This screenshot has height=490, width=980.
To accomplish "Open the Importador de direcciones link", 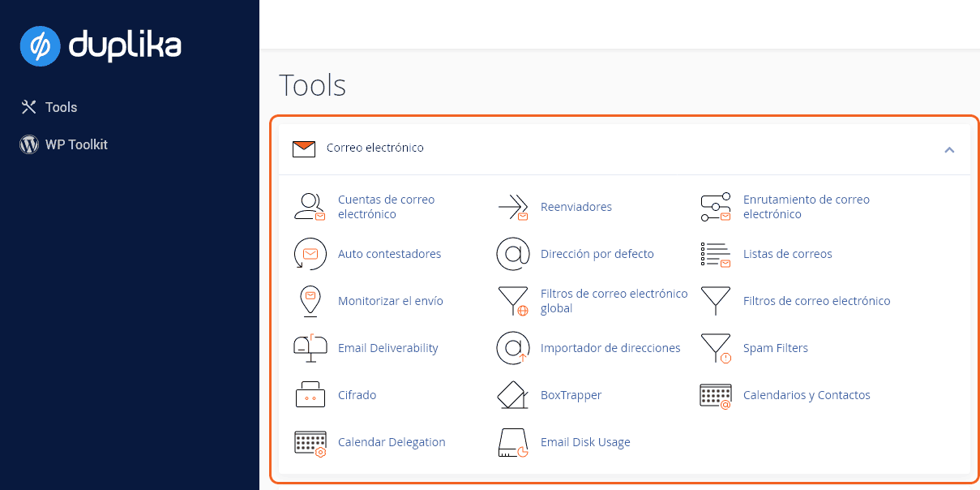I will point(610,348).
